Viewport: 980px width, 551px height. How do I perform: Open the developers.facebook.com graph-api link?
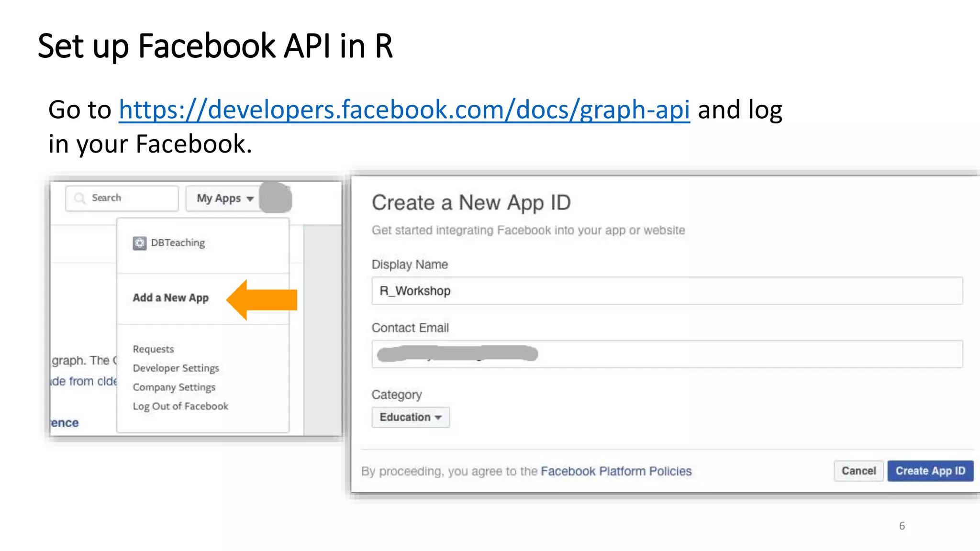pyautogui.click(x=404, y=110)
